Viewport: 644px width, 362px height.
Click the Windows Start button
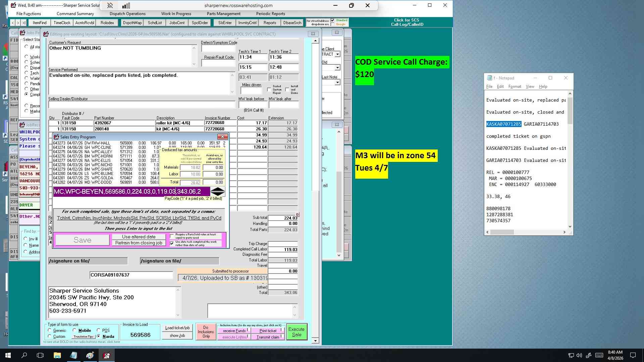click(x=8, y=355)
